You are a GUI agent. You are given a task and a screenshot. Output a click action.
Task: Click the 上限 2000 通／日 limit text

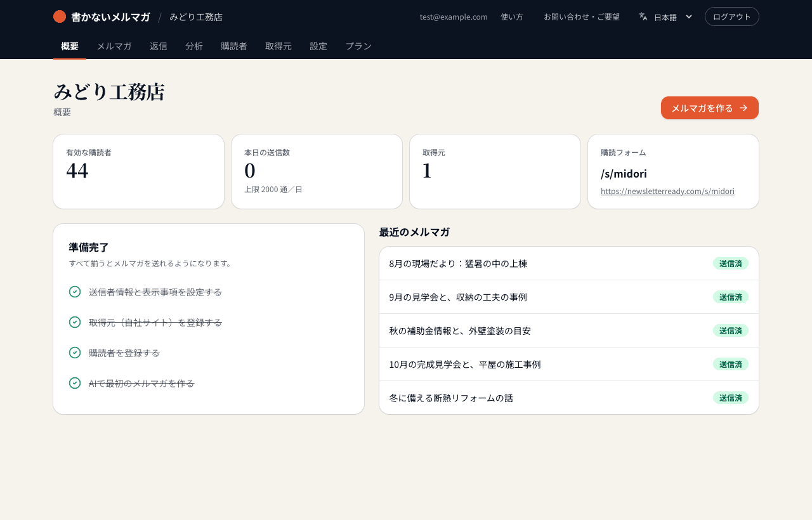[x=273, y=189]
